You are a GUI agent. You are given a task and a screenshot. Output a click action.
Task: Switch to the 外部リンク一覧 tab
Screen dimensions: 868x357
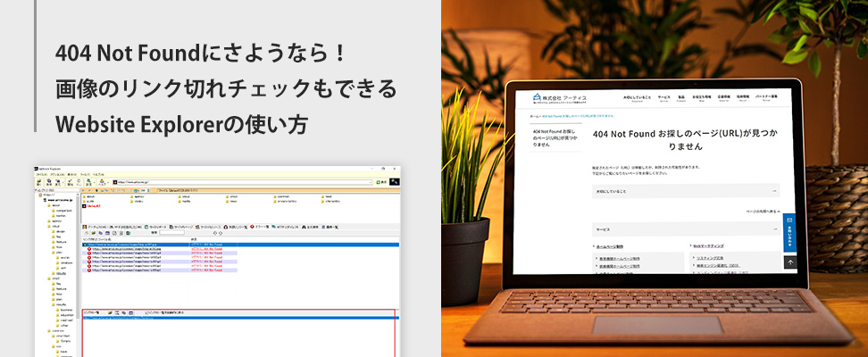(236, 227)
